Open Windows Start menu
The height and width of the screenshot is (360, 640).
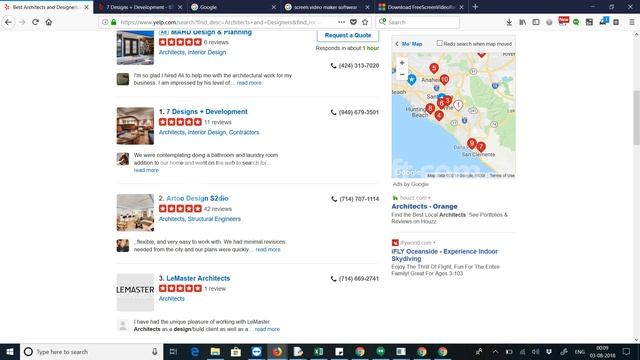10,352
